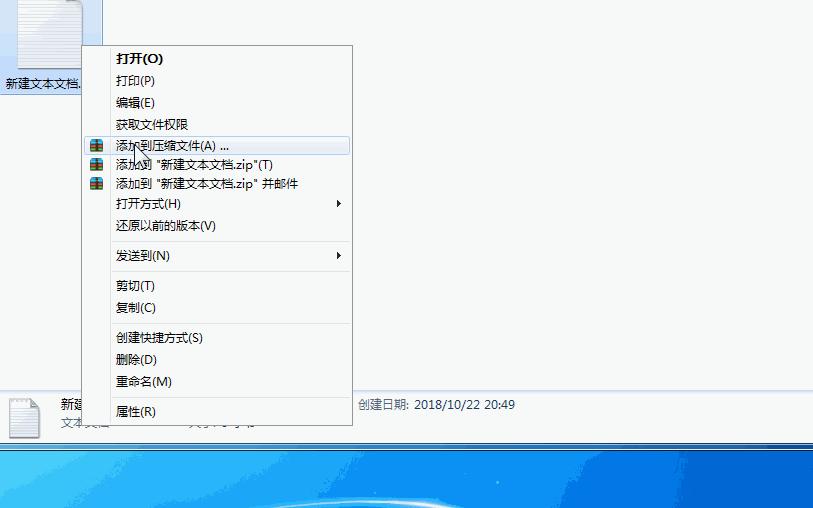The height and width of the screenshot is (508, 813).
Task: Click archive icon beside 并邮件 entry
Action: tap(96, 184)
